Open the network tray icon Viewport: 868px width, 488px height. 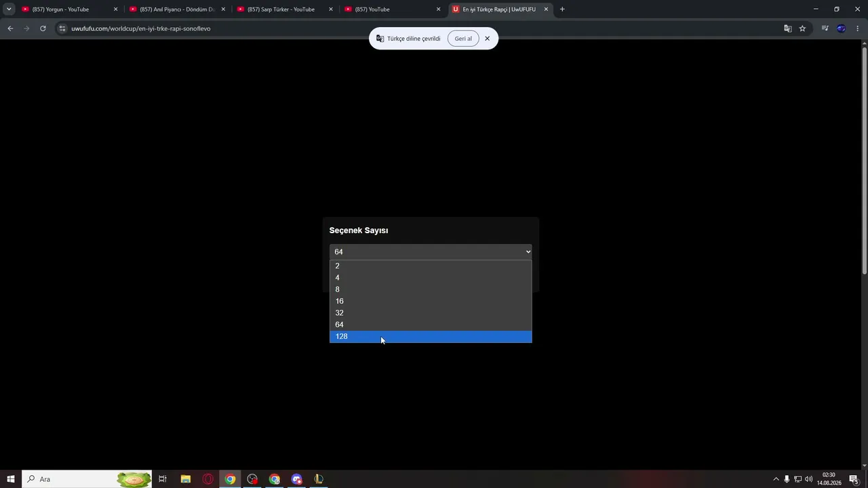pos(797,479)
